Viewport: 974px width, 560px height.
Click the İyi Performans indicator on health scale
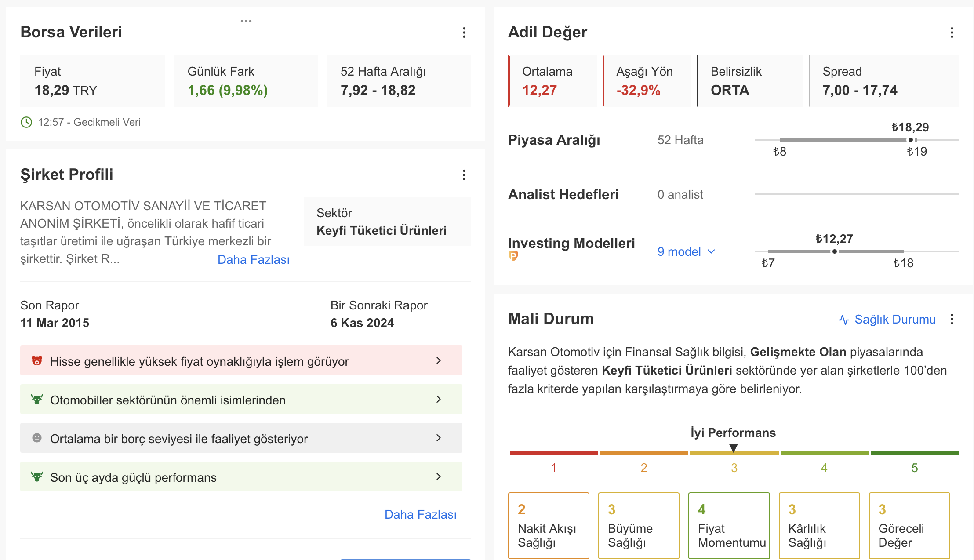coord(733,448)
